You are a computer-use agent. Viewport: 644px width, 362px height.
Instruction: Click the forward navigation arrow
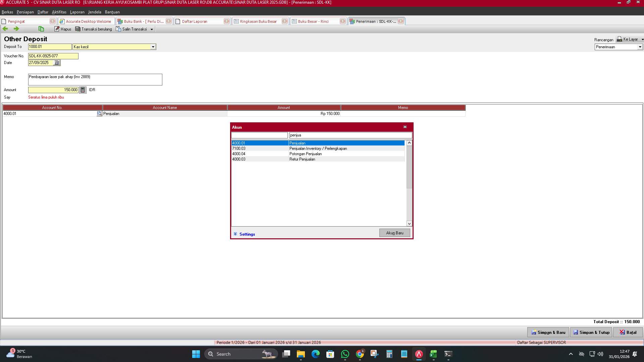16,29
